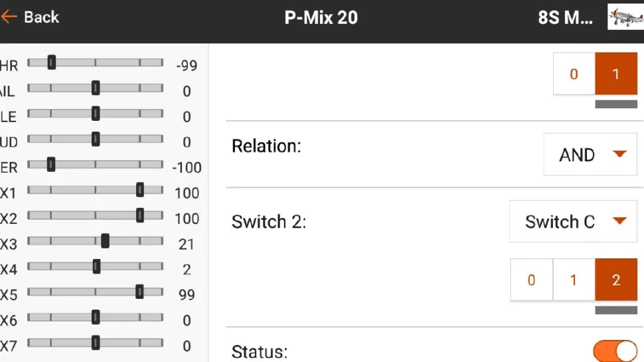Click the X4 channel slider showing 2

[x=96, y=266]
